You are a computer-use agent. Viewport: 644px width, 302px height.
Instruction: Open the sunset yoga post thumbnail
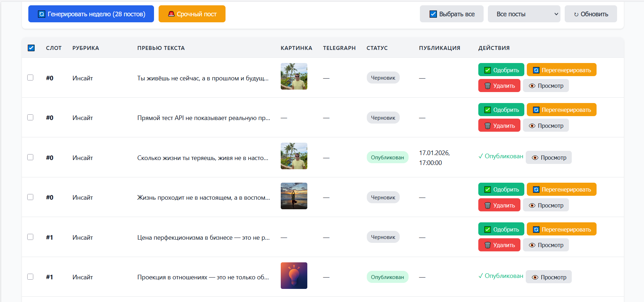tap(294, 196)
